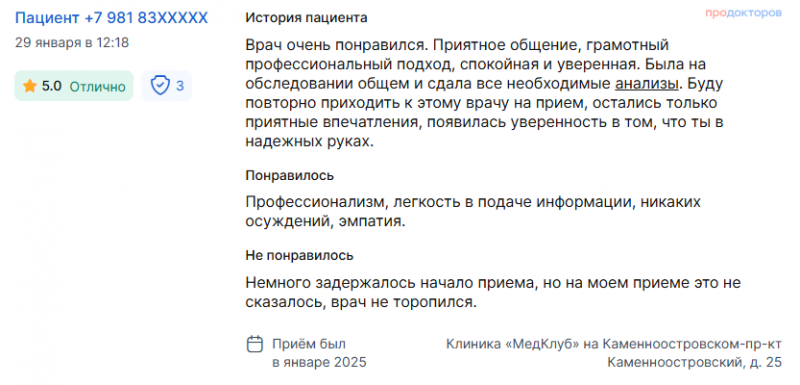Select the Понравилось section heading

click(x=290, y=176)
